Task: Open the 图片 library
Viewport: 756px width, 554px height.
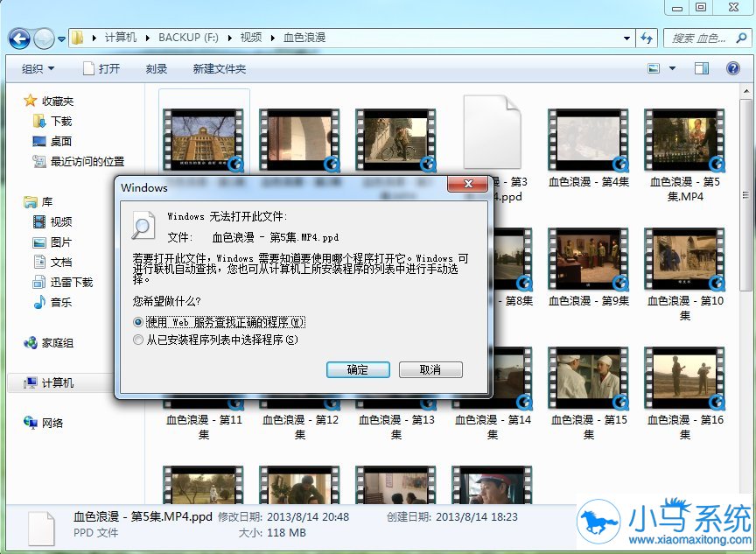Action: click(x=52, y=242)
